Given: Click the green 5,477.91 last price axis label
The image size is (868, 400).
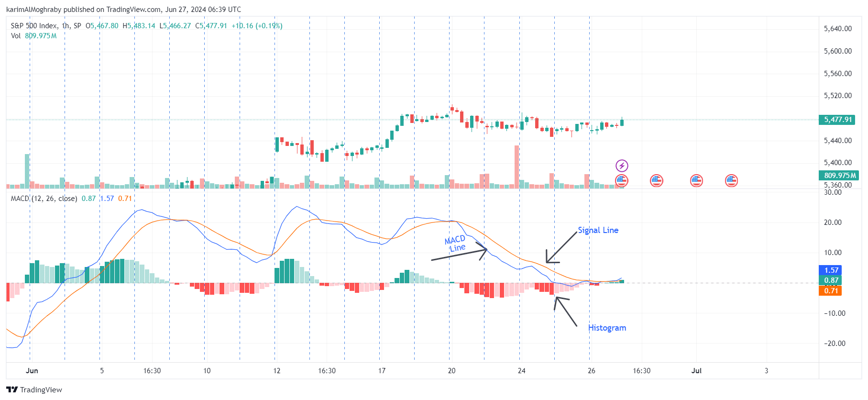Looking at the screenshot, I should point(838,120).
